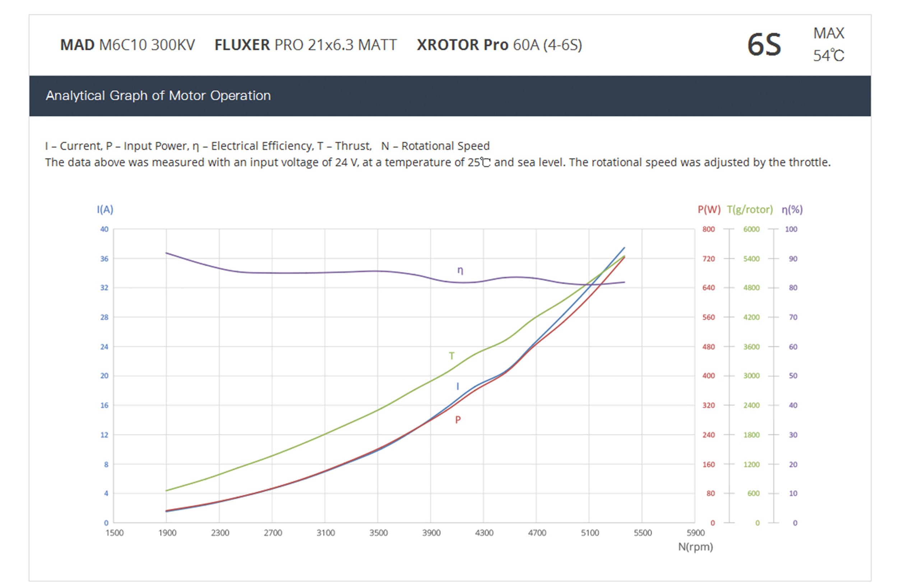Click the red P power curve label
The height and width of the screenshot is (588, 898).
[x=458, y=420]
